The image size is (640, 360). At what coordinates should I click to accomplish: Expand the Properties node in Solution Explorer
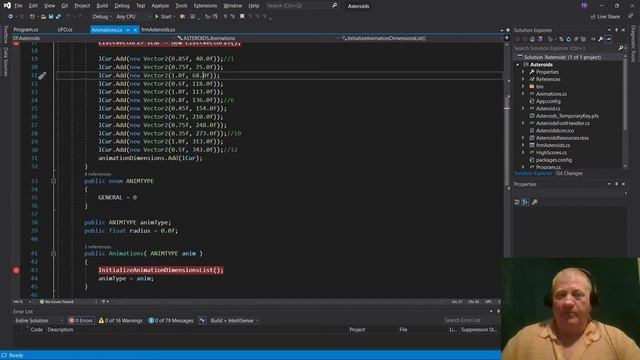click(523, 72)
